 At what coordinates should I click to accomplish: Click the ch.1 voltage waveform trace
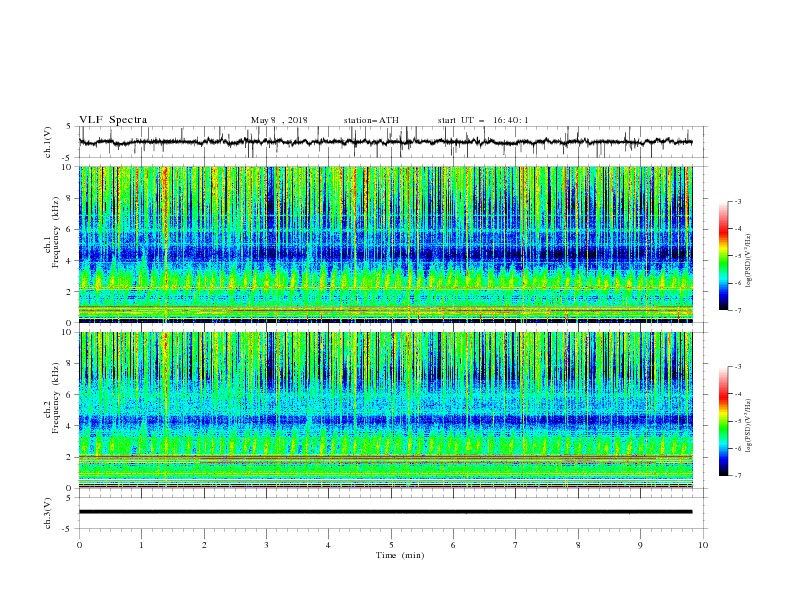point(385,142)
